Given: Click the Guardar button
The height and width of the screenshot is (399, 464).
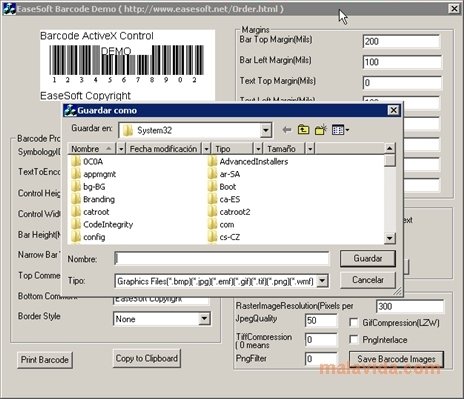Looking at the screenshot, I should pos(368,258).
